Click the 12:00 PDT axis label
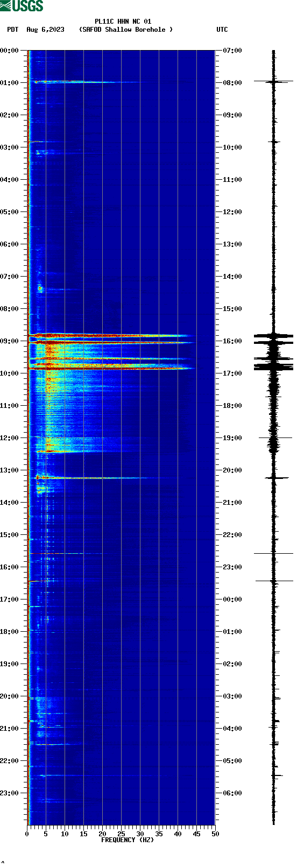Image resolution: width=297 pixels, height=868 pixels. point(9,438)
